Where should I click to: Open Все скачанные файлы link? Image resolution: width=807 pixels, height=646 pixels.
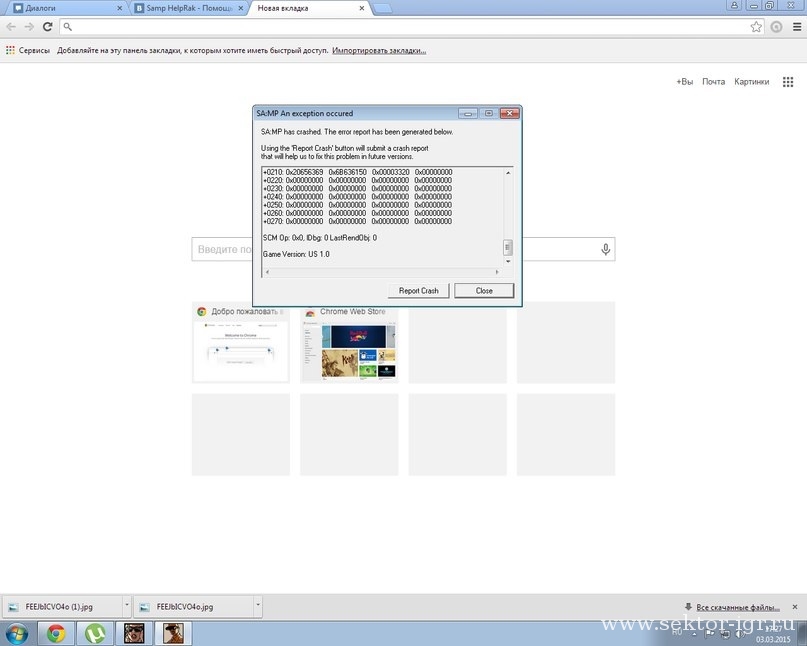738,607
